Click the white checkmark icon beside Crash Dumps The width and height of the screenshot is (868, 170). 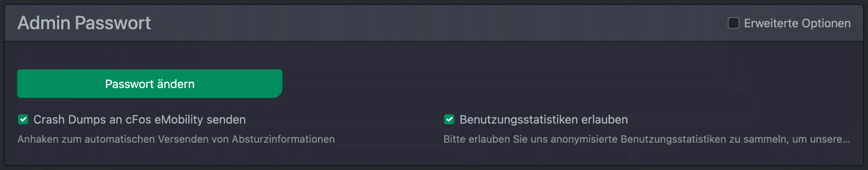tap(23, 120)
